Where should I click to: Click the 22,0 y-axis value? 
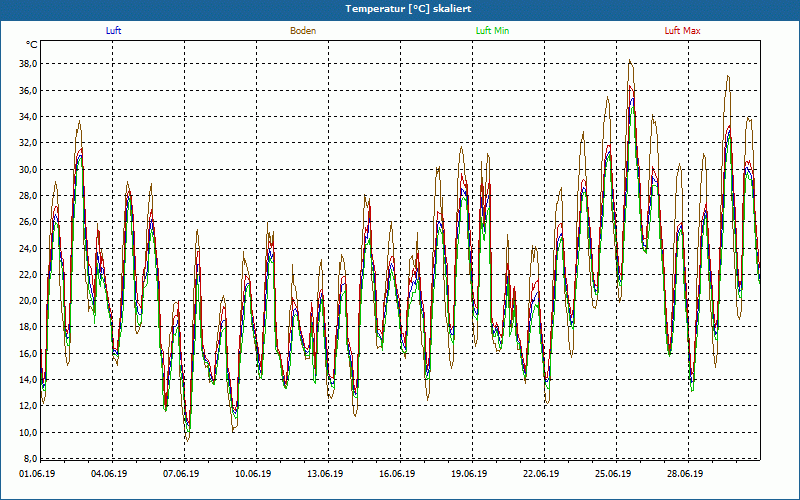[x=28, y=274]
